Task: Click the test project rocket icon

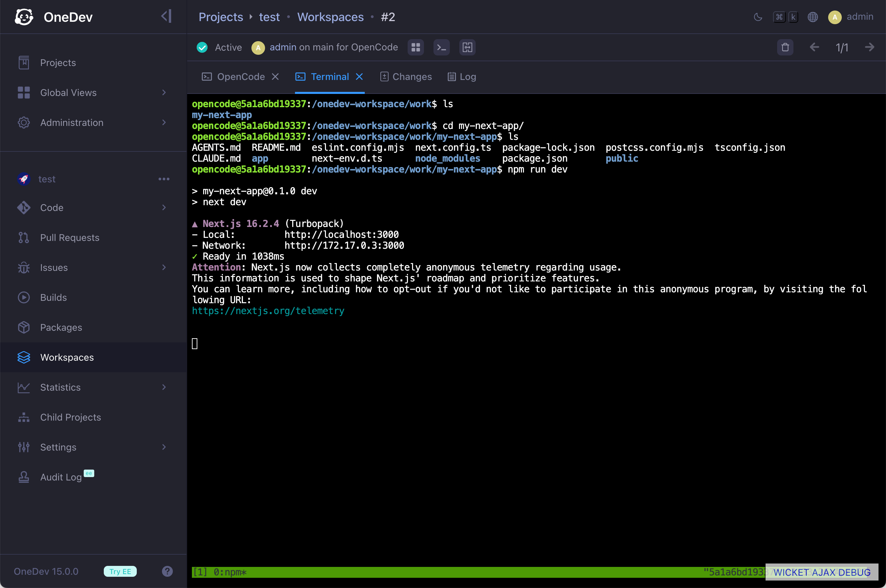Action: (x=23, y=179)
